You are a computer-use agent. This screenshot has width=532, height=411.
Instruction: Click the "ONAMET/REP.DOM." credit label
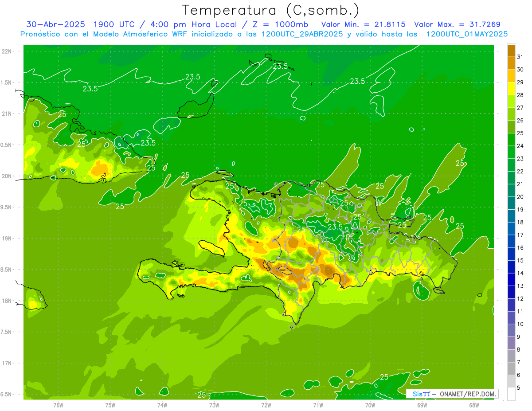[467, 394]
